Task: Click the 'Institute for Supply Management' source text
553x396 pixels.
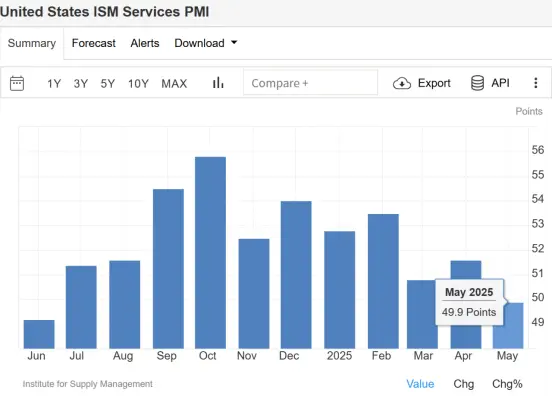Action: 87,384
